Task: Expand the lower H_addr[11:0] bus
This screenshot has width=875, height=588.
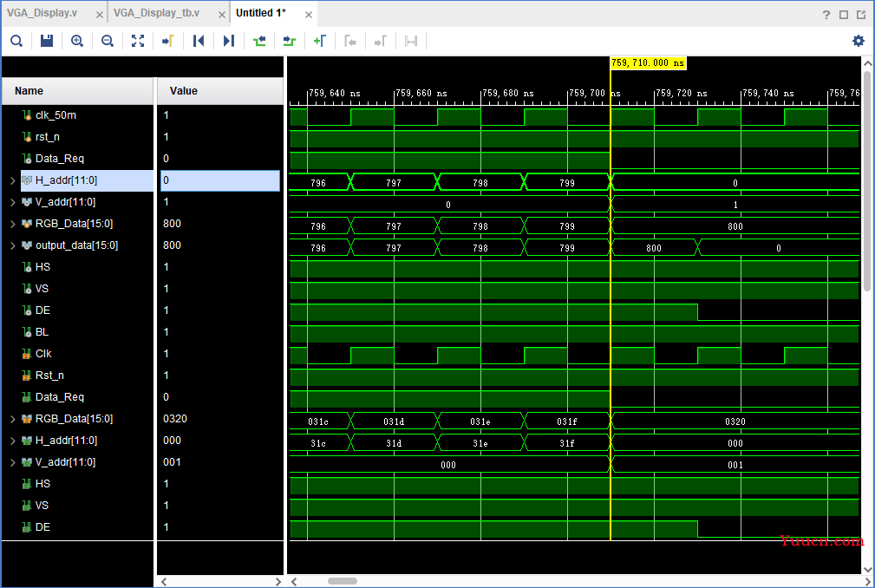Action: 12,441
